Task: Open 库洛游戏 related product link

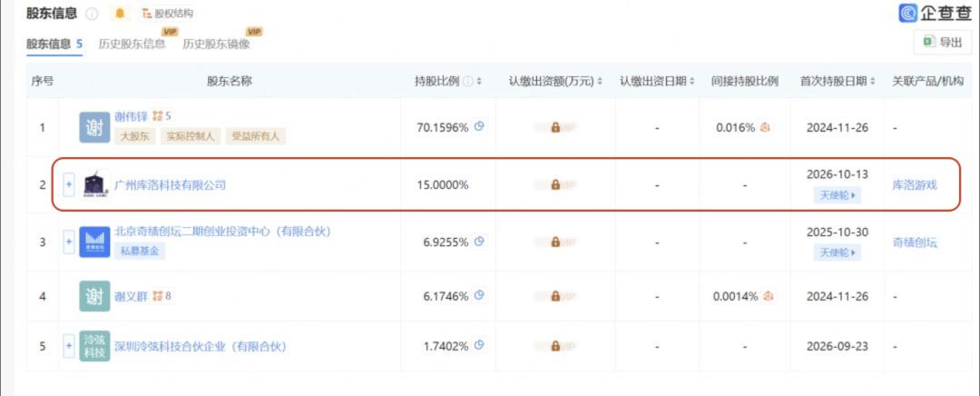Action: (915, 185)
